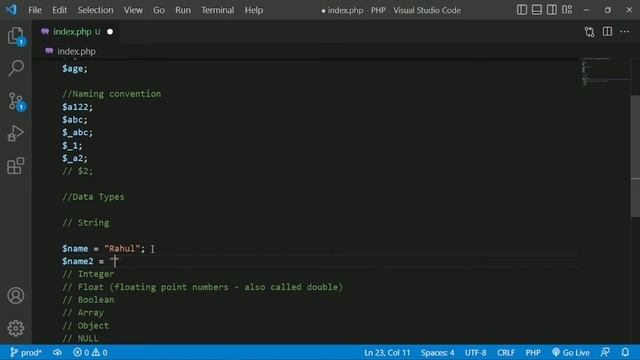This screenshot has width=640, height=360.
Task: Toggle the bottom panel layout
Action: click(x=537, y=10)
